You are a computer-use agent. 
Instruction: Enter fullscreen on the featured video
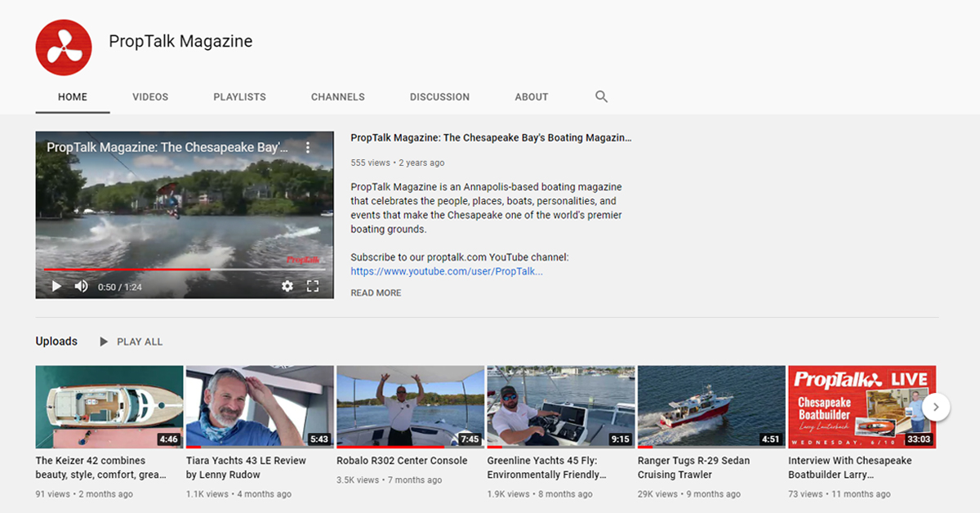[312, 286]
